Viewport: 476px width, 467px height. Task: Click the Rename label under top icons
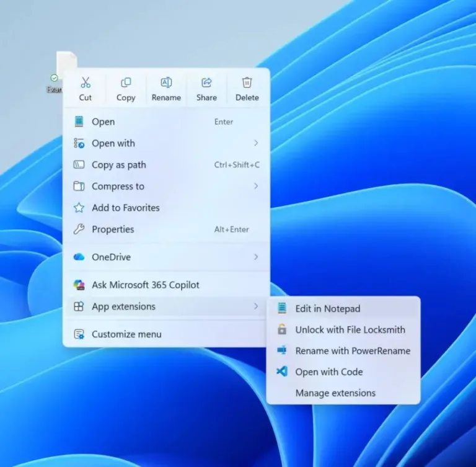pyautogui.click(x=166, y=97)
